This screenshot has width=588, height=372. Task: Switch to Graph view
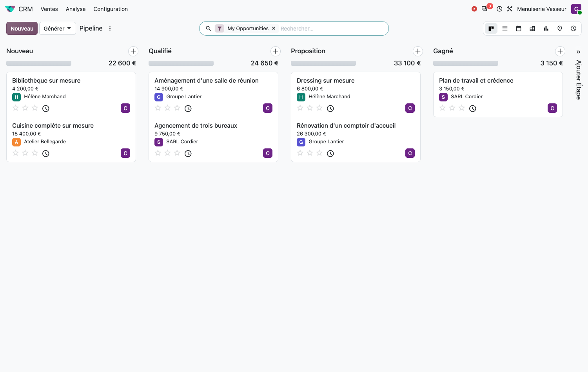pos(546,29)
